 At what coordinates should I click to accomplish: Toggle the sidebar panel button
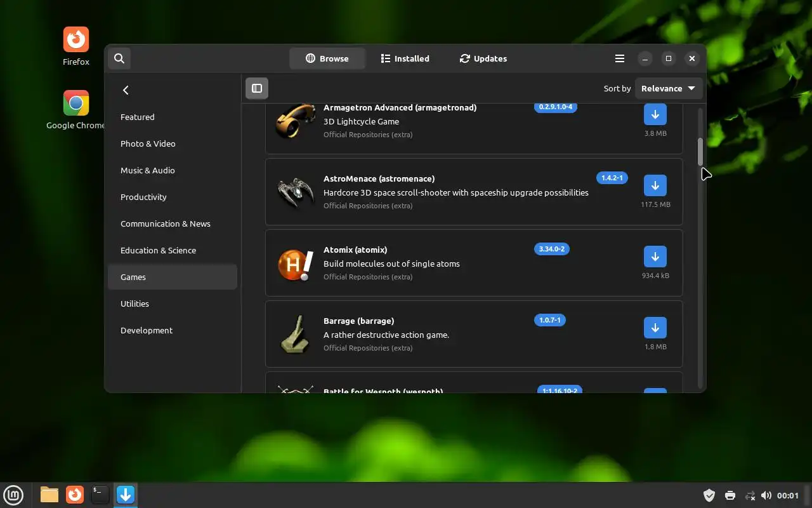pyautogui.click(x=257, y=88)
